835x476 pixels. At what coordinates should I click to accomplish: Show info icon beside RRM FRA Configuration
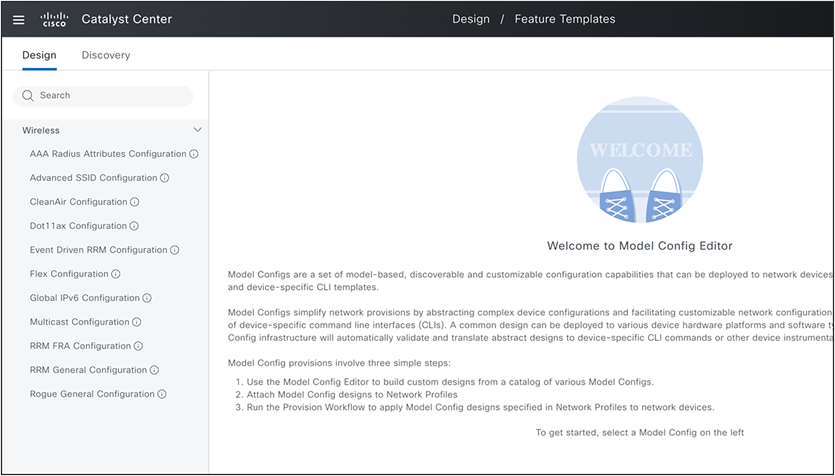pos(138,346)
